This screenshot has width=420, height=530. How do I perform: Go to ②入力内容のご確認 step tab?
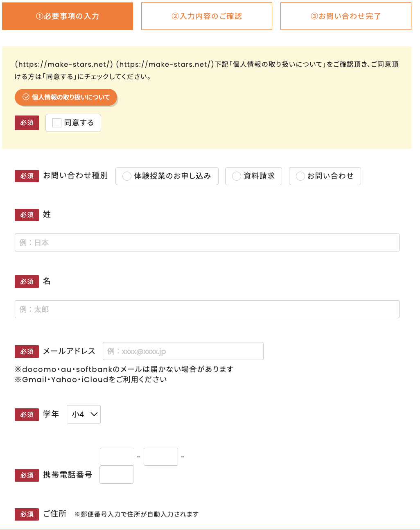[x=207, y=16]
